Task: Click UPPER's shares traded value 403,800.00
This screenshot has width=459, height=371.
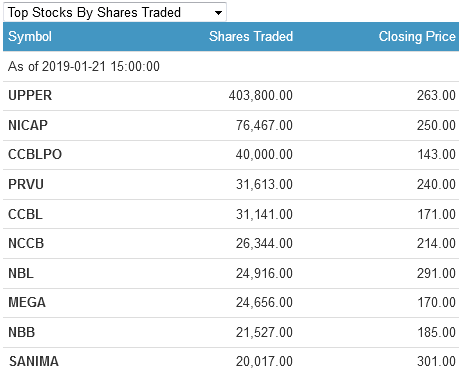Action: 261,96
